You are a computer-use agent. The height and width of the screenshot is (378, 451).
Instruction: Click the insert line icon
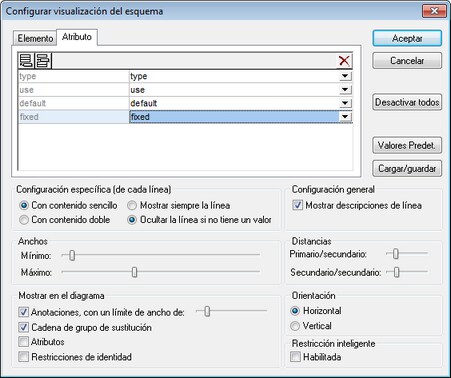[43, 61]
